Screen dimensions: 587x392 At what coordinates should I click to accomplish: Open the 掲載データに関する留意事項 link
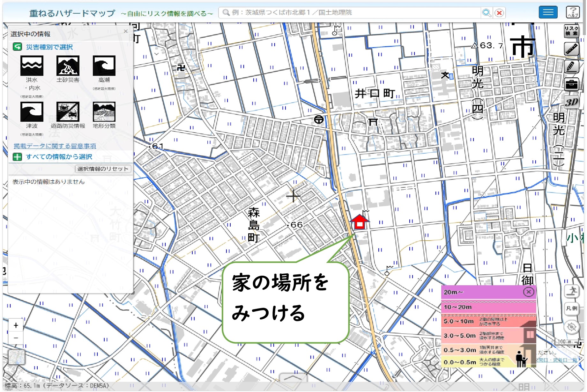pyautogui.click(x=55, y=146)
